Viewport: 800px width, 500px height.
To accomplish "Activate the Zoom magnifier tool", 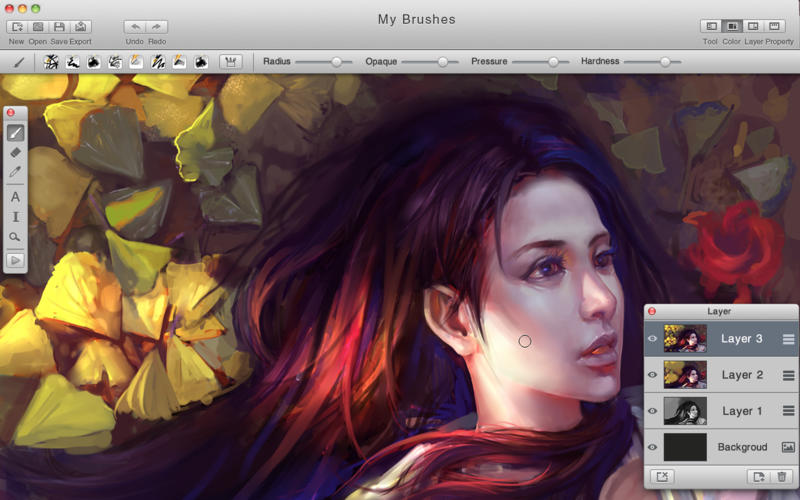I will click(x=16, y=237).
